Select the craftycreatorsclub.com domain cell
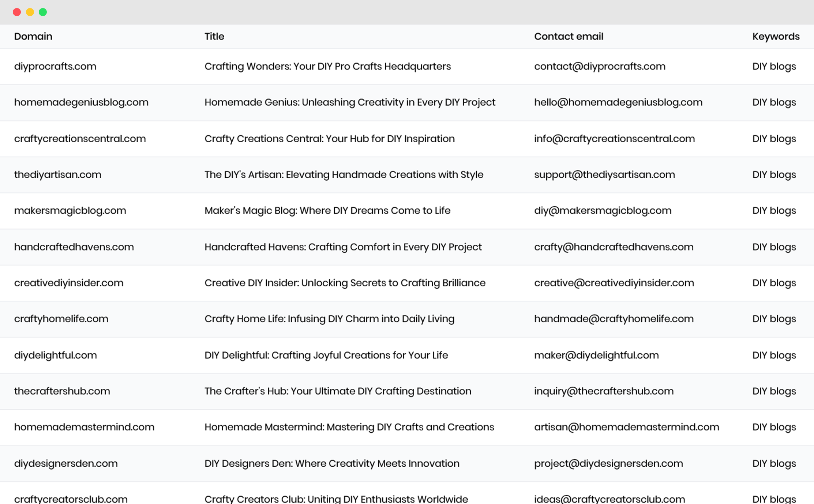This screenshot has width=814, height=504. pos(71,499)
